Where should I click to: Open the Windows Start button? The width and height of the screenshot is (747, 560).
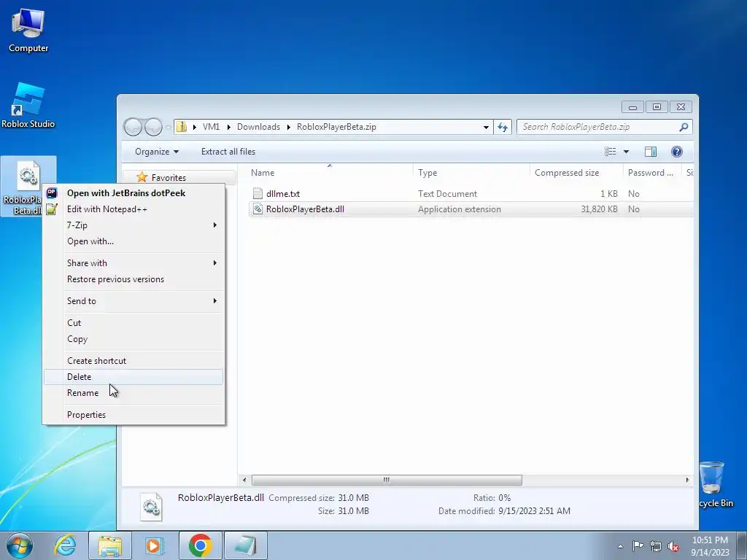[x=20, y=545]
